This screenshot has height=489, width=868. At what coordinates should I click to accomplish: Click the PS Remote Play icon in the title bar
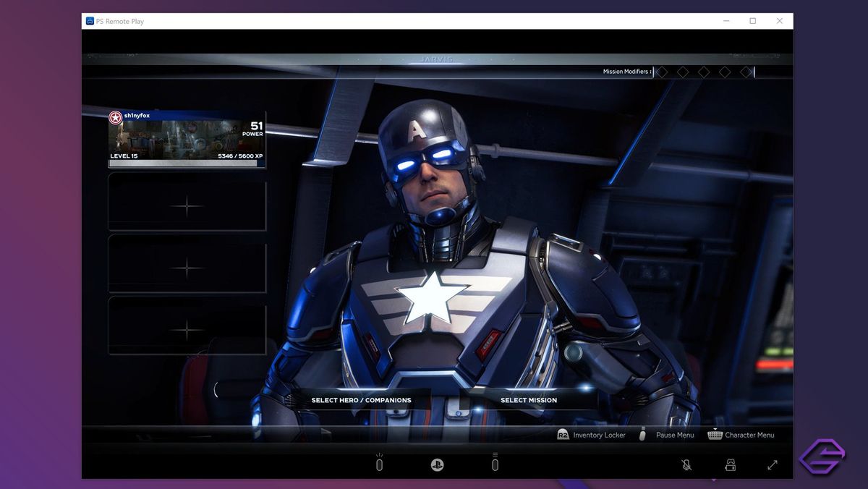click(x=90, y=21)
